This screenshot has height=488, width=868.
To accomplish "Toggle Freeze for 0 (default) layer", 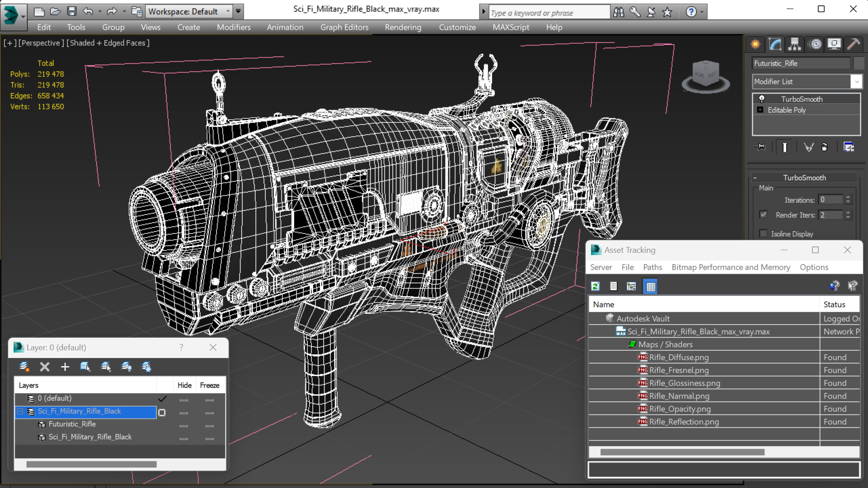I will tap(209, 400).
